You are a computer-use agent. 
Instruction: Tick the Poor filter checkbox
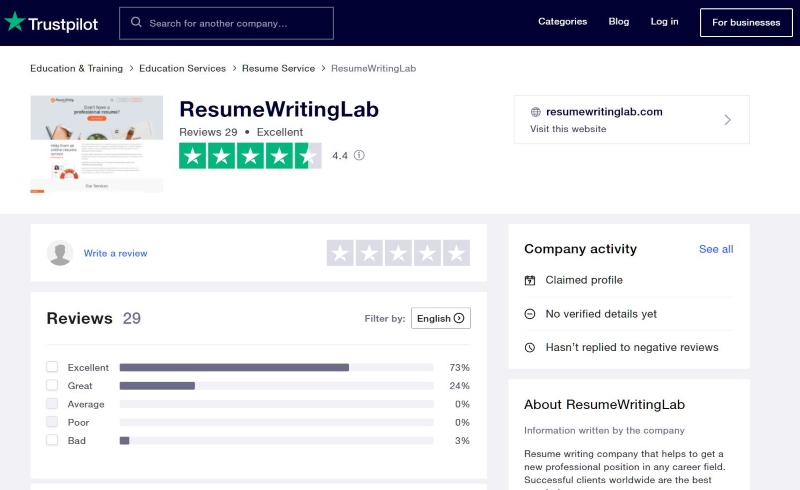[x=52, y=422]
